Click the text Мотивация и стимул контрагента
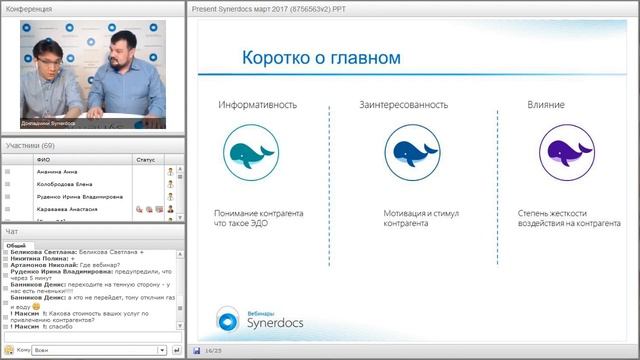This screenshot has width=640, height=360. tap(421, 218)
